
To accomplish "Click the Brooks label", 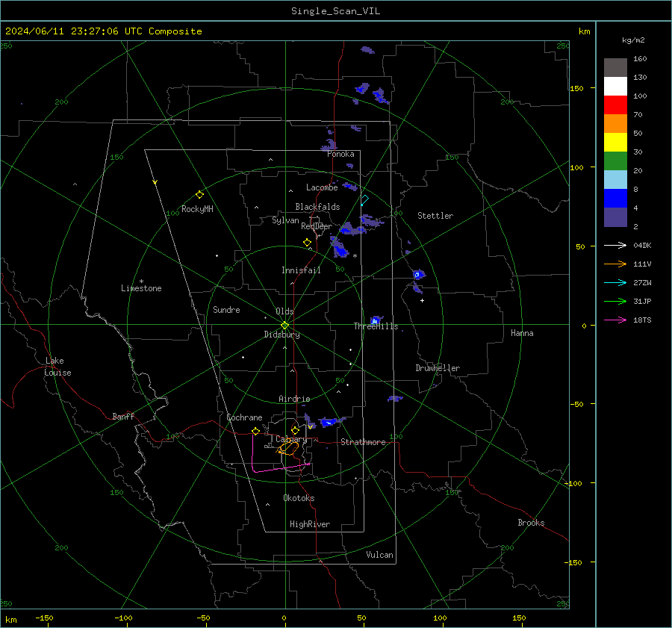I will (x=531, y=523).
